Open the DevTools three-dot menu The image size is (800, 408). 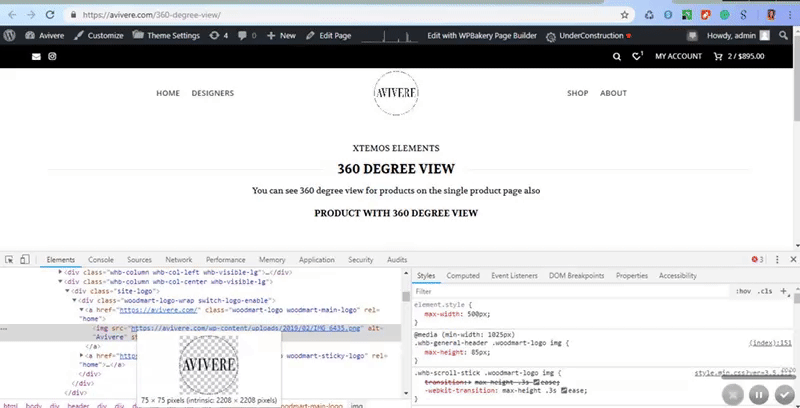click(777, 260)
